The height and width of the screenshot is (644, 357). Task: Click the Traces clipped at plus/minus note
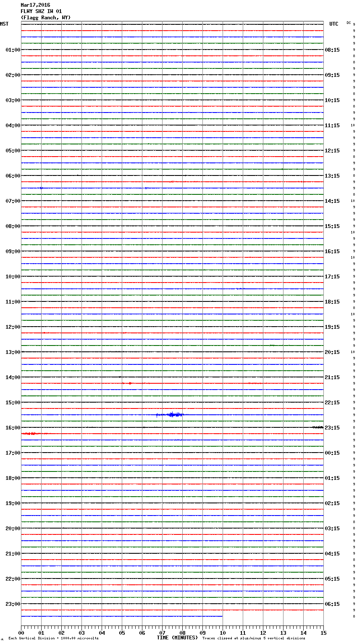pyautogui.click(x=254, y=639)
